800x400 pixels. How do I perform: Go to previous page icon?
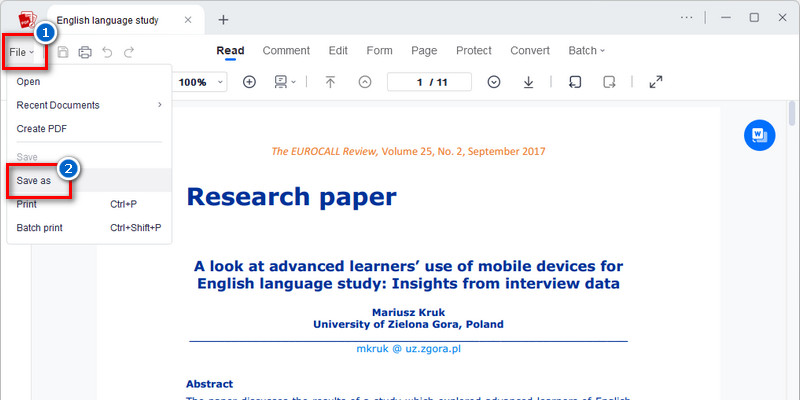point(365,82)
